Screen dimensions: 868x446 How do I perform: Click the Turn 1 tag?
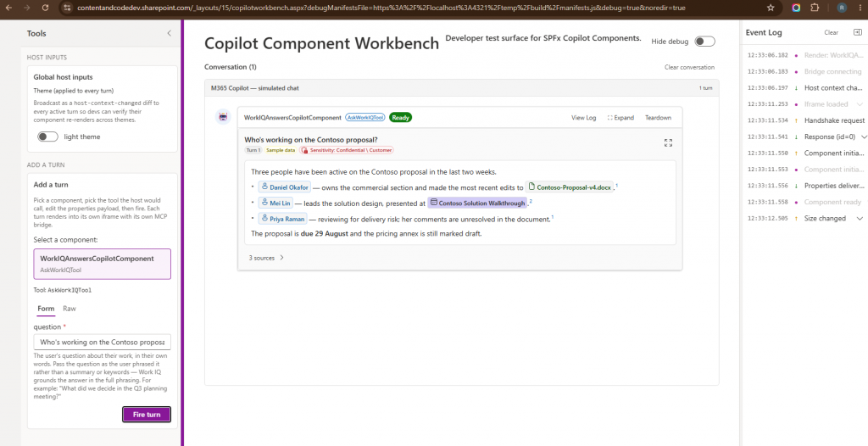click(x=253, y=150)
